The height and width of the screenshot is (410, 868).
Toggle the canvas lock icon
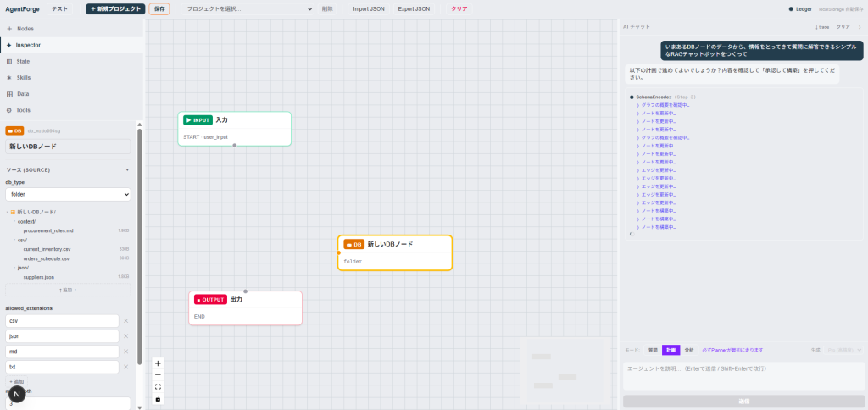point(159,398)
